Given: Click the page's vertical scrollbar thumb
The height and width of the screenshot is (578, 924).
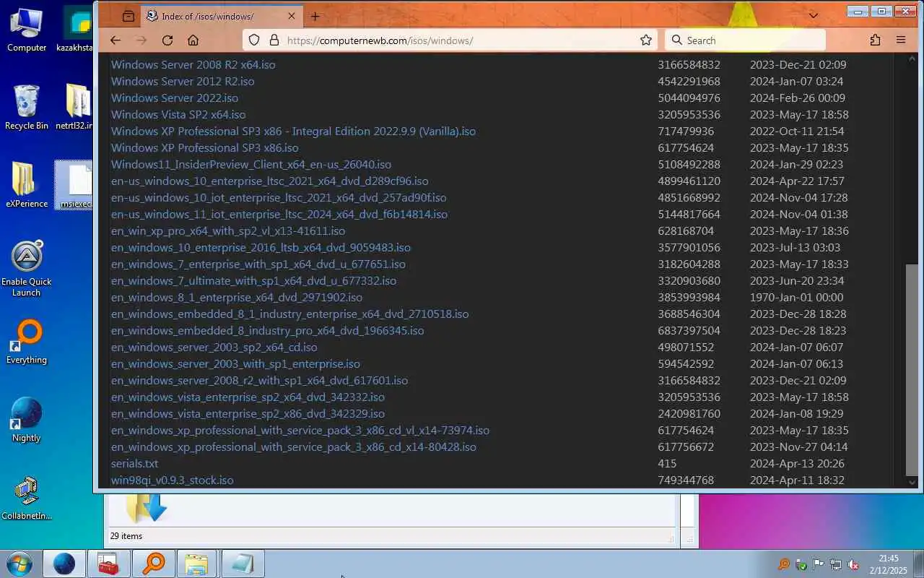Looking at the screenshot, I should coord(912,368).
